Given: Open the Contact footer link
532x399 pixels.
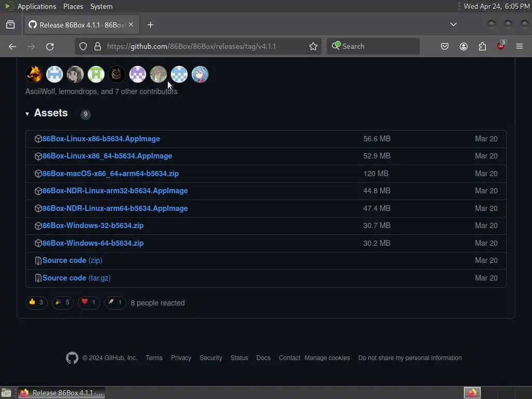Looking at the screenshot, I should [289, 358].
